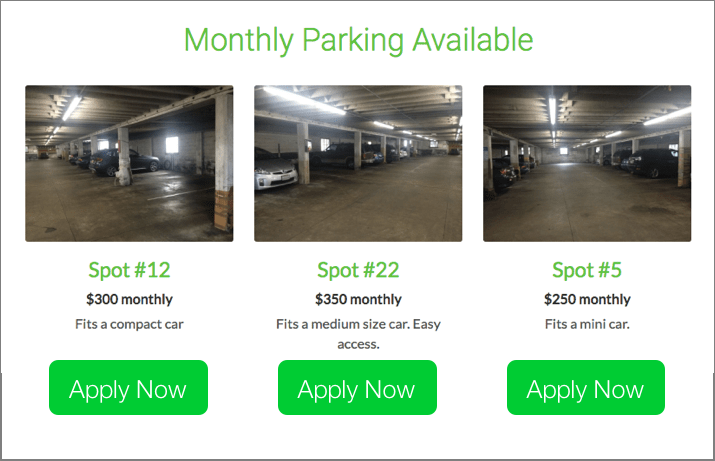Click the silver car in Spot #22 photo
The width and height of the screenshot is (715, 461).
click(275, 171)
